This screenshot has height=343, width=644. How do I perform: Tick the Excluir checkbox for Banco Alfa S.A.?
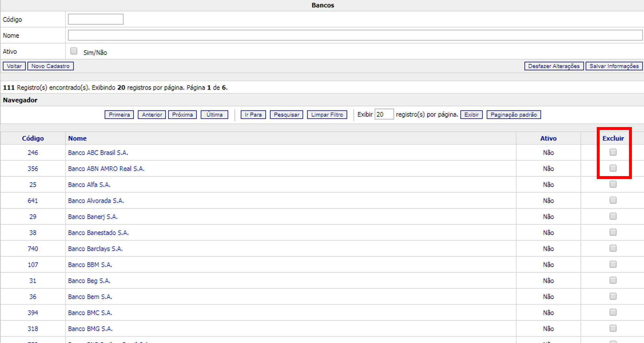613,184
